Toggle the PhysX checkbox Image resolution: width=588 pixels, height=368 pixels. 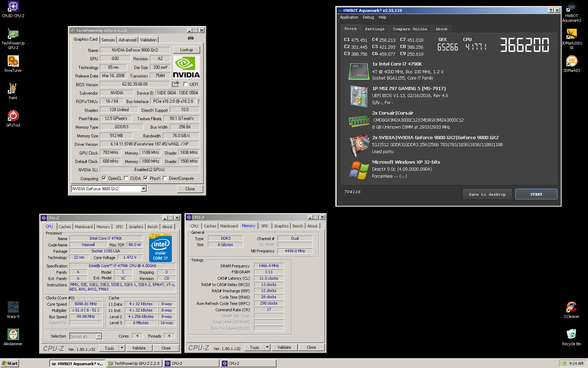(x=146, y=178)
